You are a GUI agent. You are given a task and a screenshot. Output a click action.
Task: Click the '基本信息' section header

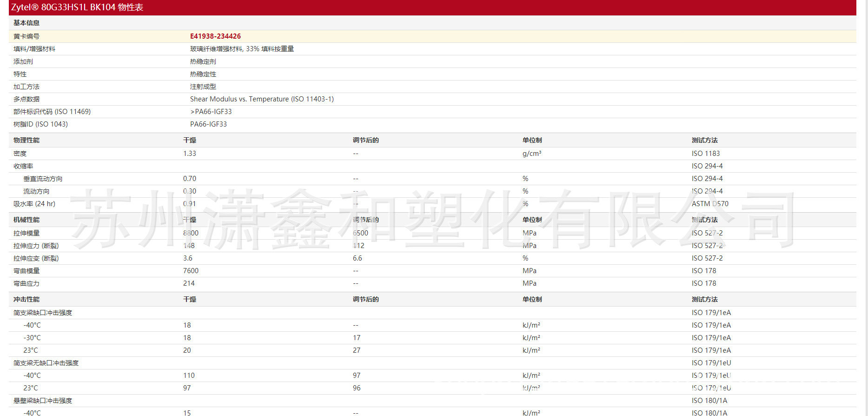click(27, 23)
